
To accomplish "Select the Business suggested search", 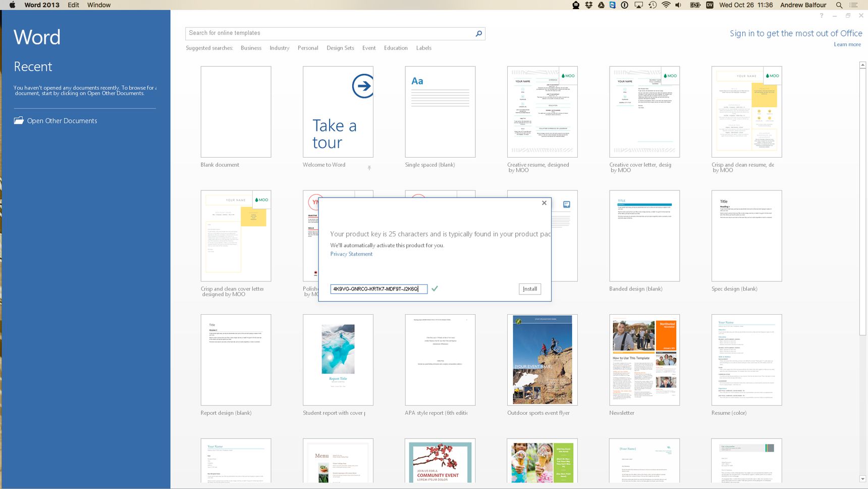I will click(x=251, y=48).
